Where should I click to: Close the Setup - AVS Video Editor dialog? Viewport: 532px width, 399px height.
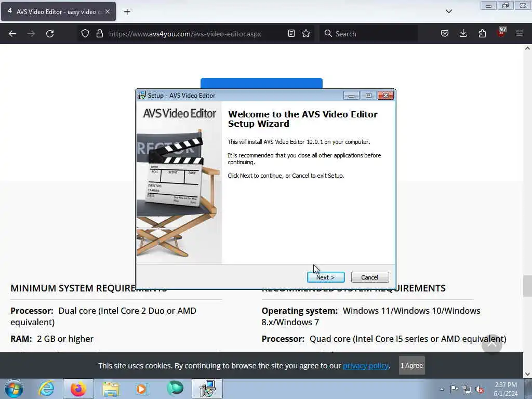(385, 96)
